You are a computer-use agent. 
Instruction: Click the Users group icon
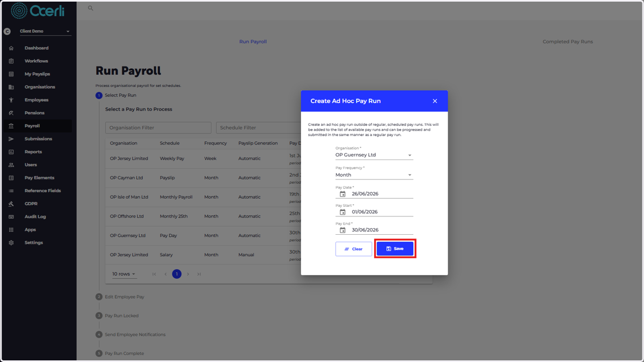click(11, 165)
